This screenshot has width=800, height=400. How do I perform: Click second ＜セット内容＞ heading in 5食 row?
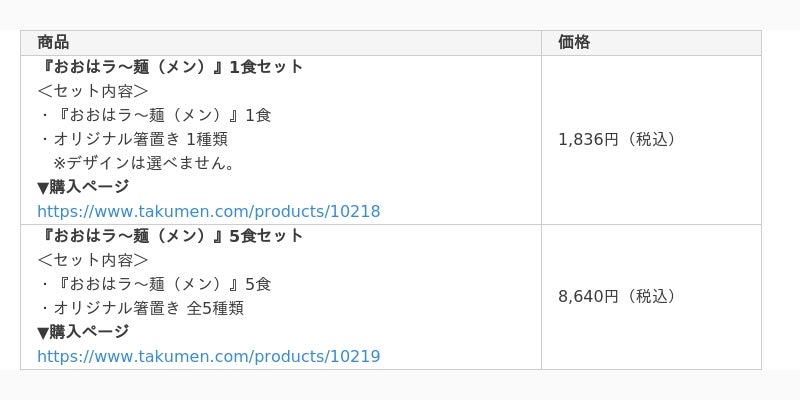click(x=93, y=260)
